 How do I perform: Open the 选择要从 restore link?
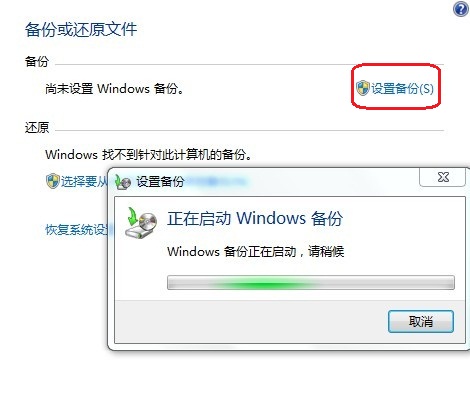point(84,181)
